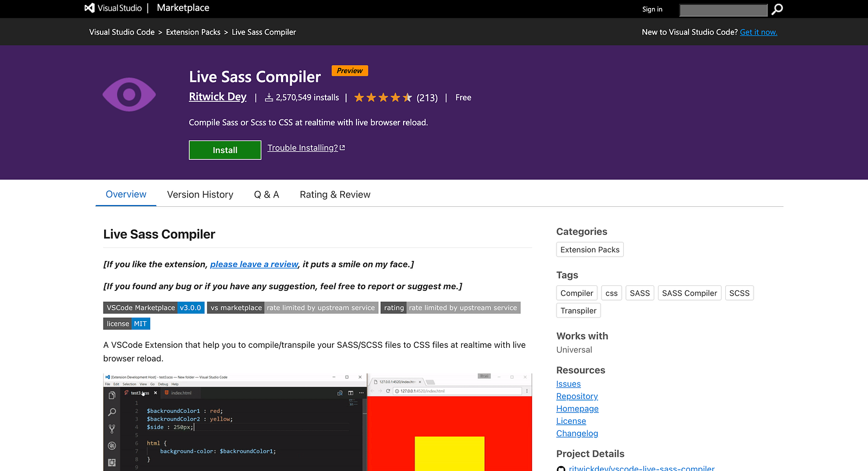
Task: Open the License resource link
Action: point(571,421)
